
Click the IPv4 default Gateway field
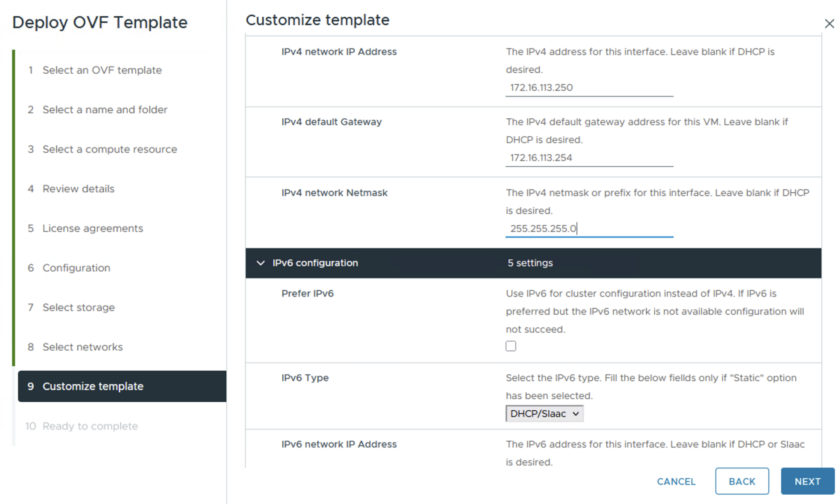pos(589,158)
